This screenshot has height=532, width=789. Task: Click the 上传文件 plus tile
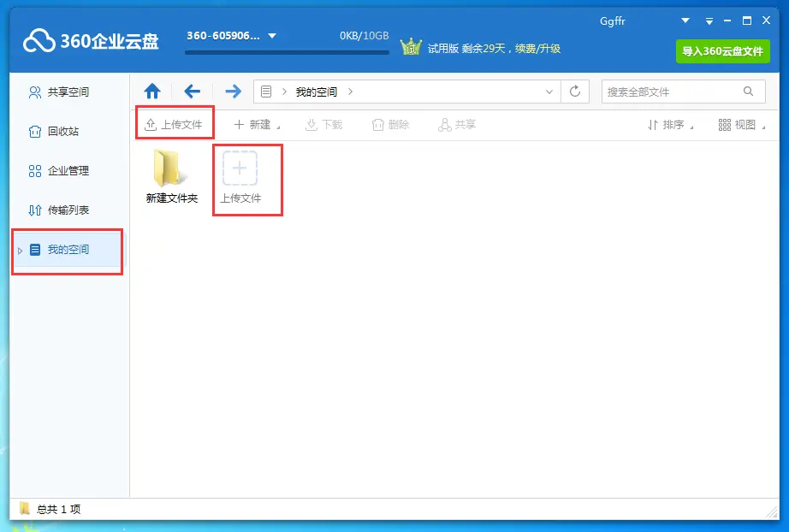click(240, 177)
